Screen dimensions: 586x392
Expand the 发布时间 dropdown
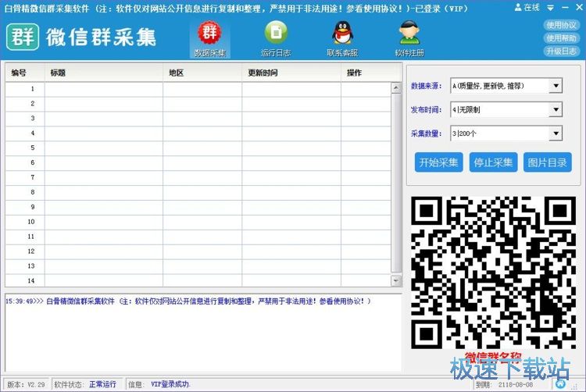coord(556,110)
